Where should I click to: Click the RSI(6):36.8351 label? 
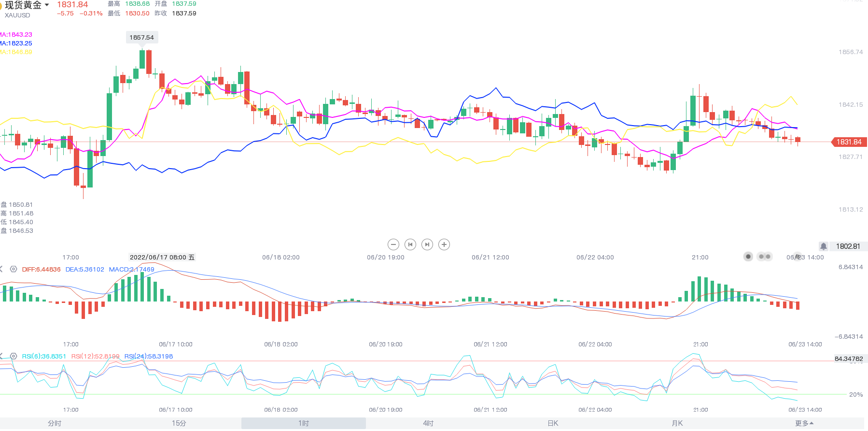tap(44, 357)
